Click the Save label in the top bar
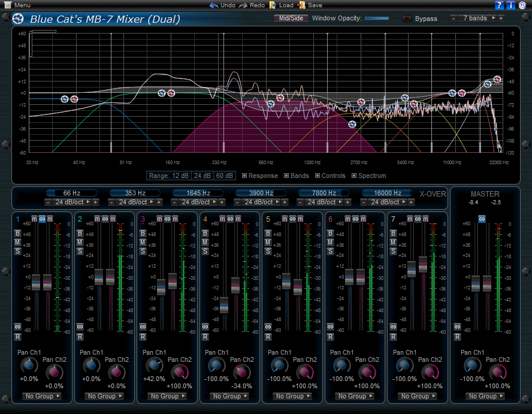 [x=315, y=5]
